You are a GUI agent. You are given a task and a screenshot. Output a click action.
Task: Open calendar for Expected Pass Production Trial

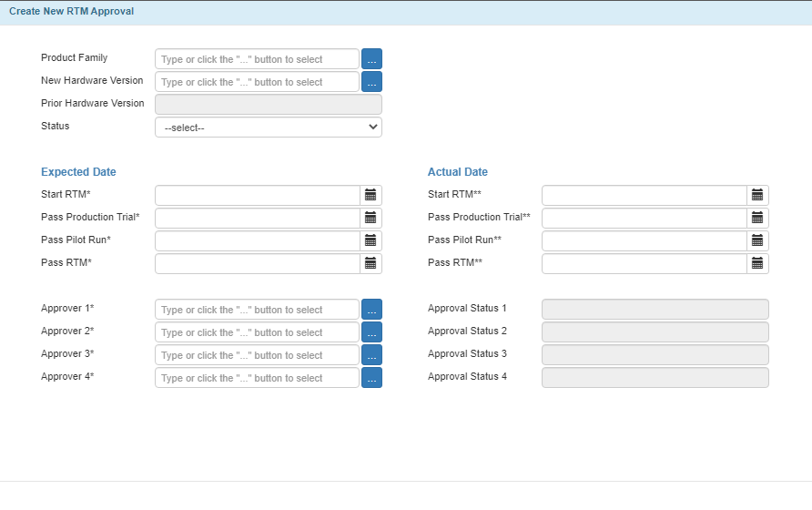coord(370,218)
